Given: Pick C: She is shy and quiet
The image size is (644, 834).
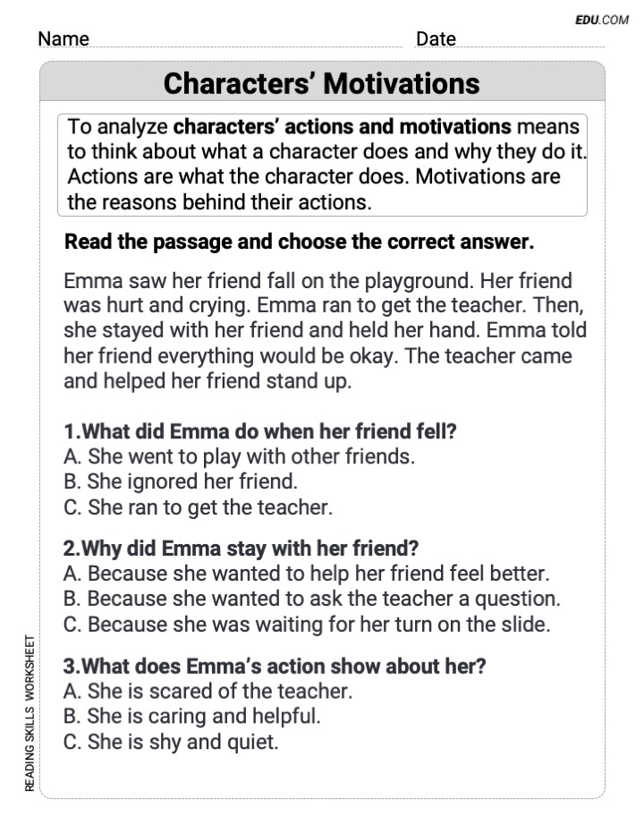Looking at the screenshot, I should [x=171, y=742].
